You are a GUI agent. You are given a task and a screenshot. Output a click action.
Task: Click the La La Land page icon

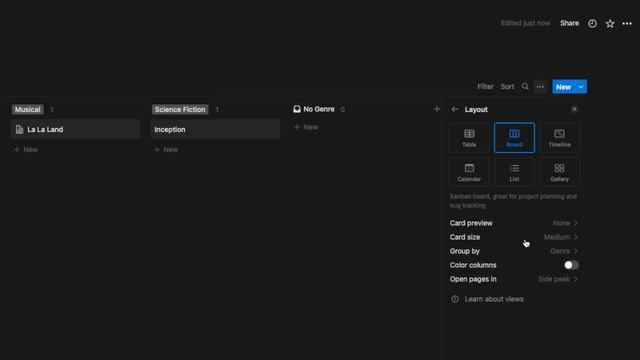pos(19,129)
